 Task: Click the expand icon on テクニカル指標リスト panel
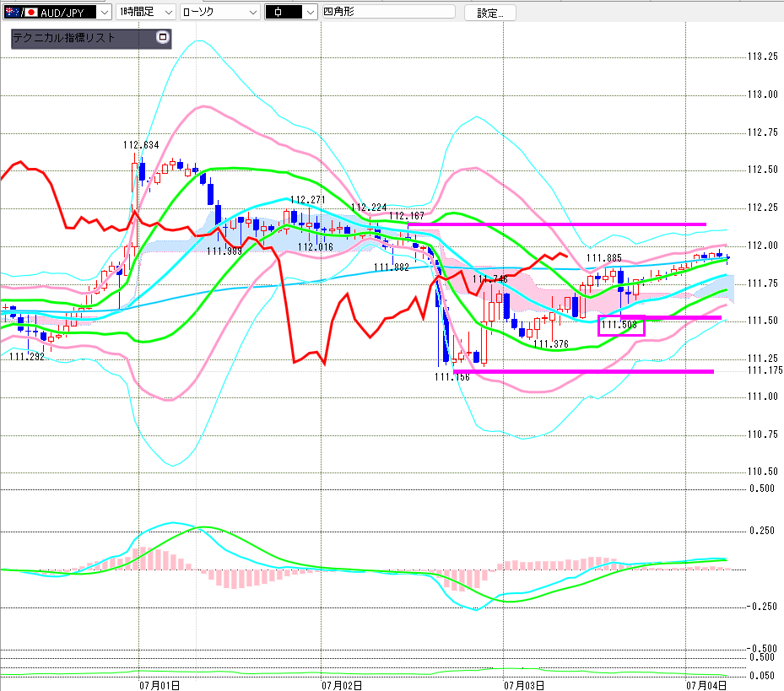pyautogui.click(x=163, y=37)
